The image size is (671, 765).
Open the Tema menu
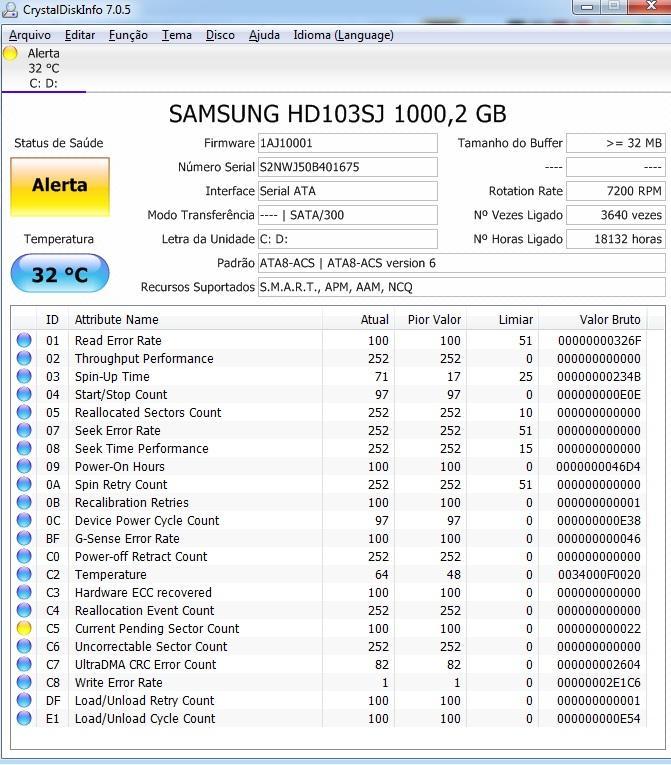click(x=177, y=35)
